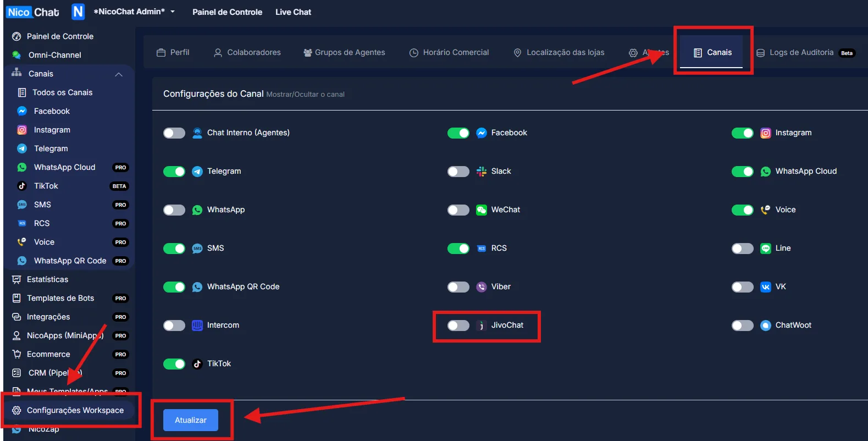Click the CRM pipeline icon
The height and width of the screenshot is (441, 868).
coord(16,373)
